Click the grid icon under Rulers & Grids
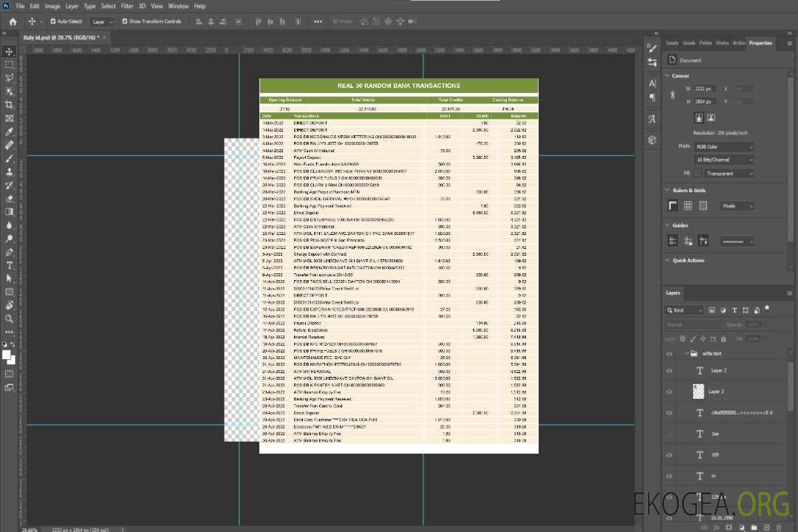Screen dimensions: 798x532 point(687,206)
